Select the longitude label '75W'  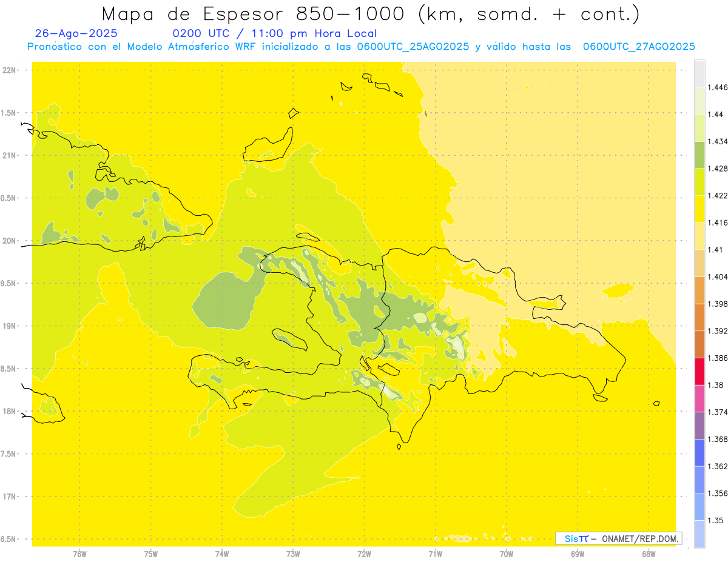coord(151,554)
